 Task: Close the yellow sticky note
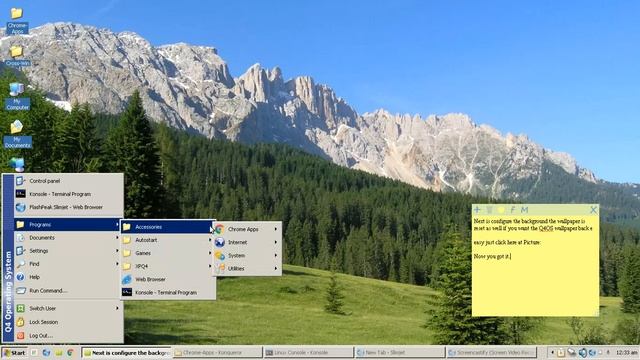pos(593,210)
